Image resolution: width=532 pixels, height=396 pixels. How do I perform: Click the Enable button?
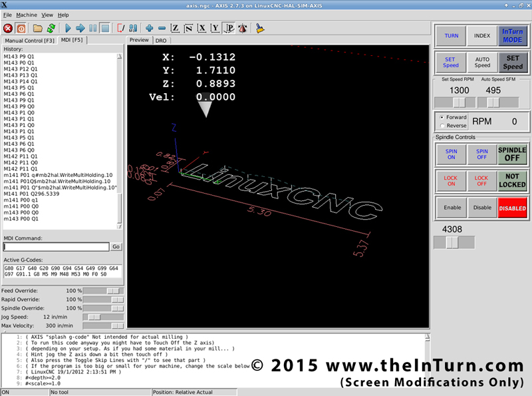[x=452, y=208]
